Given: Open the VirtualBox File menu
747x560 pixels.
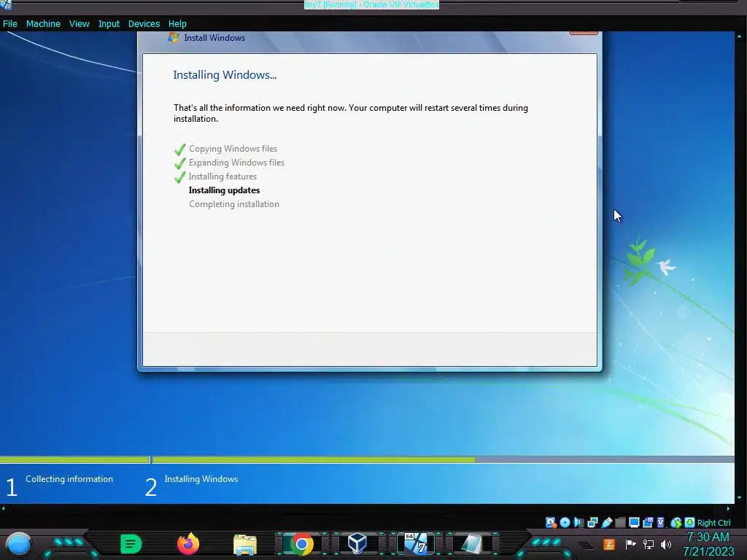Looking at the screenshot, I should pos(10,24).
